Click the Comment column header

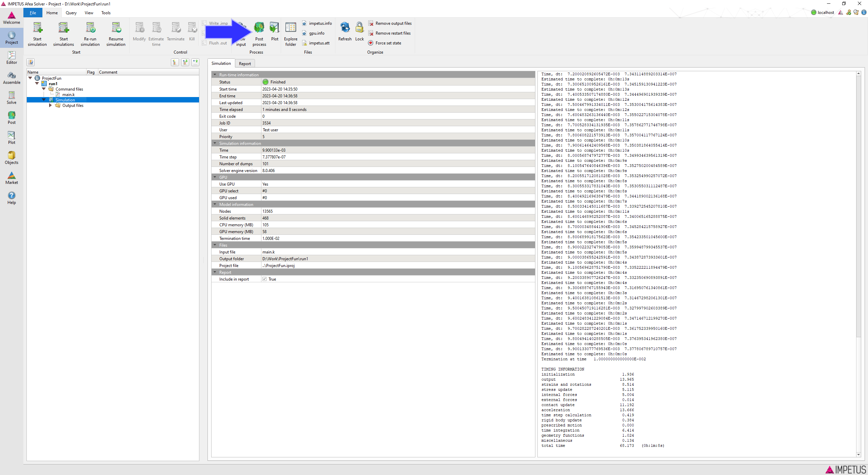(x=149, y=72)
